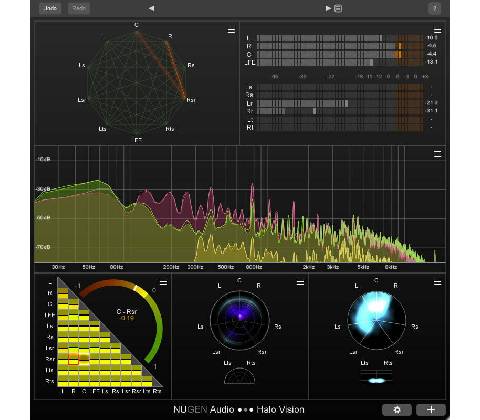Click the red-outlined cell in the correlation matrix
480x420 pixels.
click(73, 359)
